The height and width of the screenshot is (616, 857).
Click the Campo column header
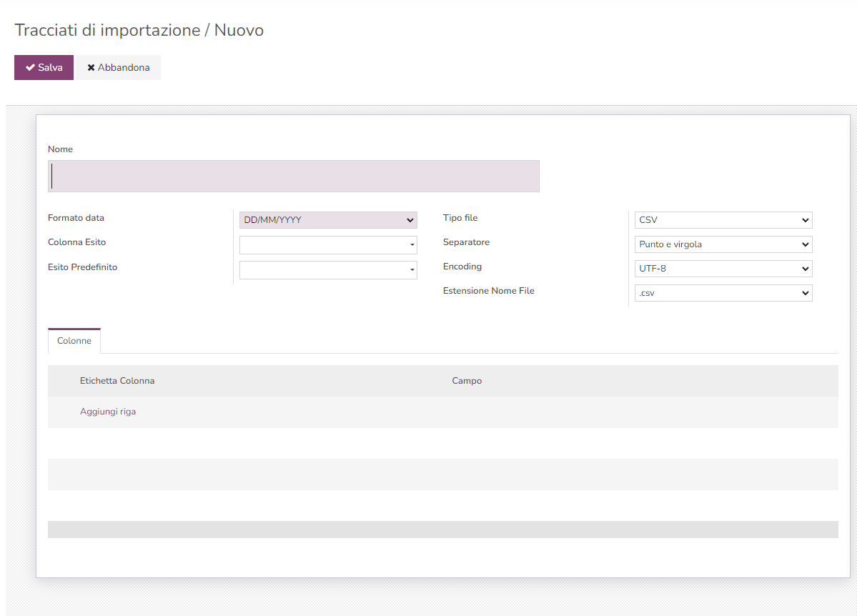[x=467, y=381]
